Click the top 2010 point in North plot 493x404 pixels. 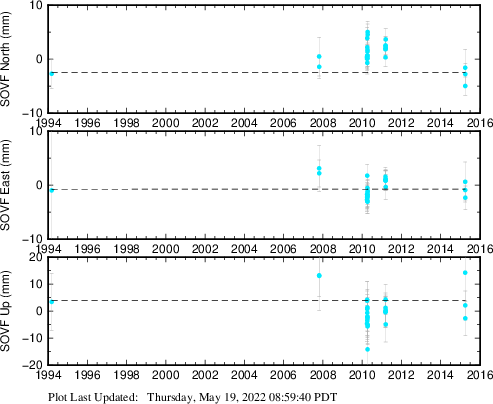[367, 32]
